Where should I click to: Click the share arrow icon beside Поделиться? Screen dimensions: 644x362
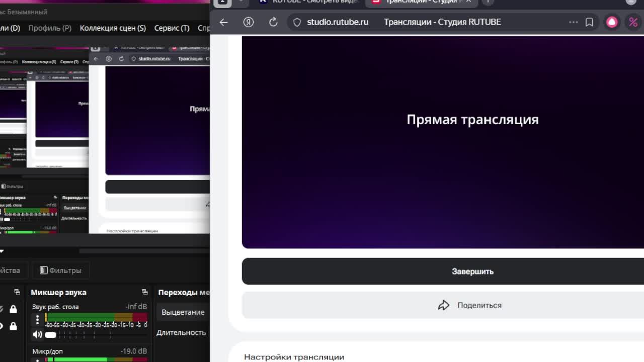443,305
